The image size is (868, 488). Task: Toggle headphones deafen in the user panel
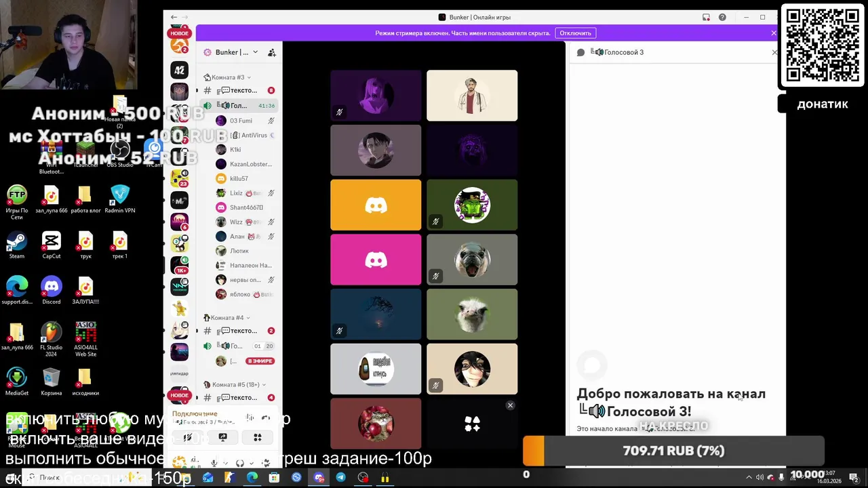click(239, 463)
